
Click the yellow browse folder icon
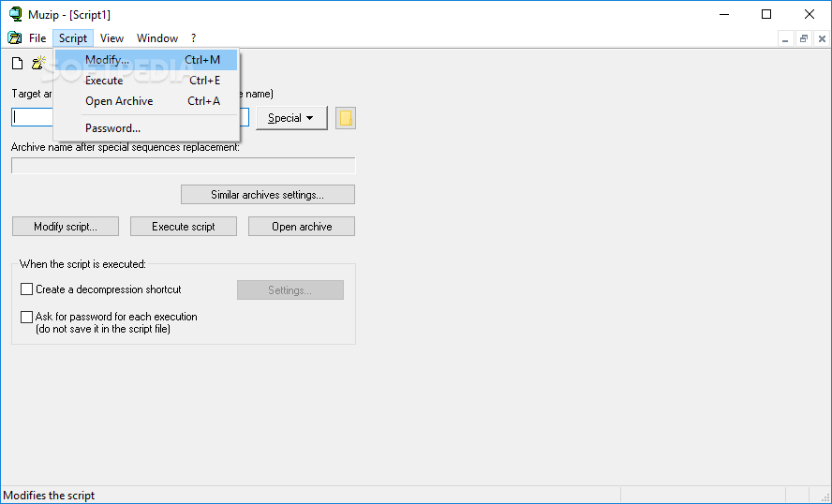tap(346, 118)
